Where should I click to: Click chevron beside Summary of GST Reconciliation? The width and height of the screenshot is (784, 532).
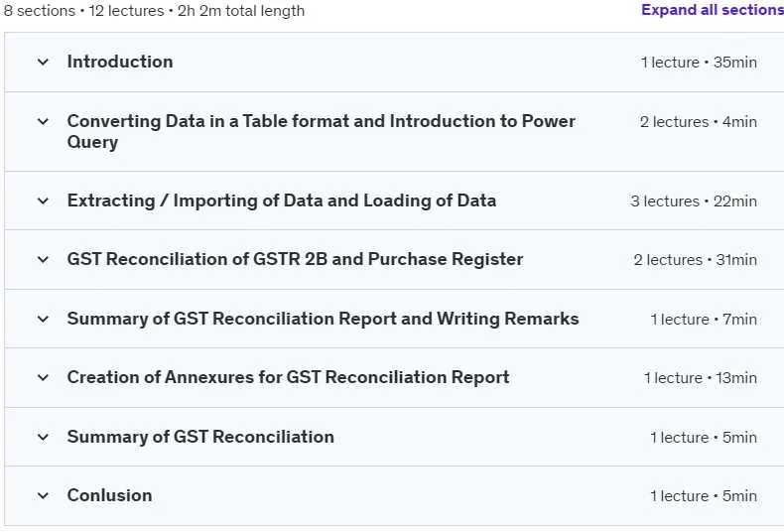(x=43, y=437)
